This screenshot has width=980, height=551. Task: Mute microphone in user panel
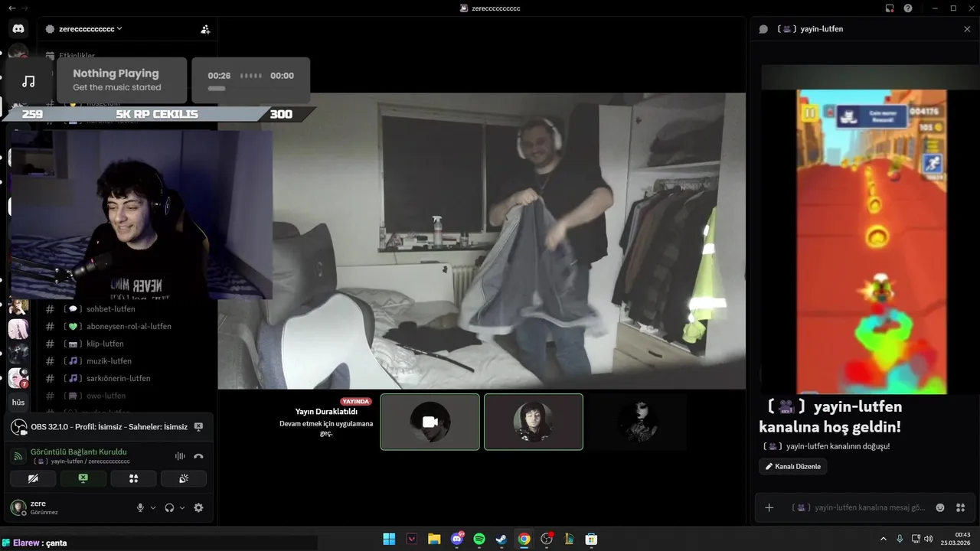click(x=140, y=507)
